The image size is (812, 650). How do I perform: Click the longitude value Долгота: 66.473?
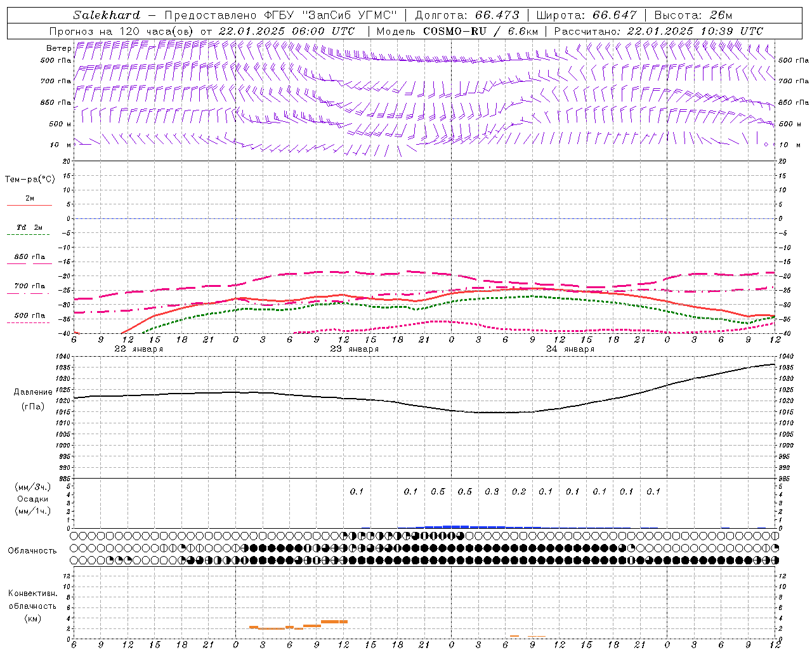[x=467, y=15]
